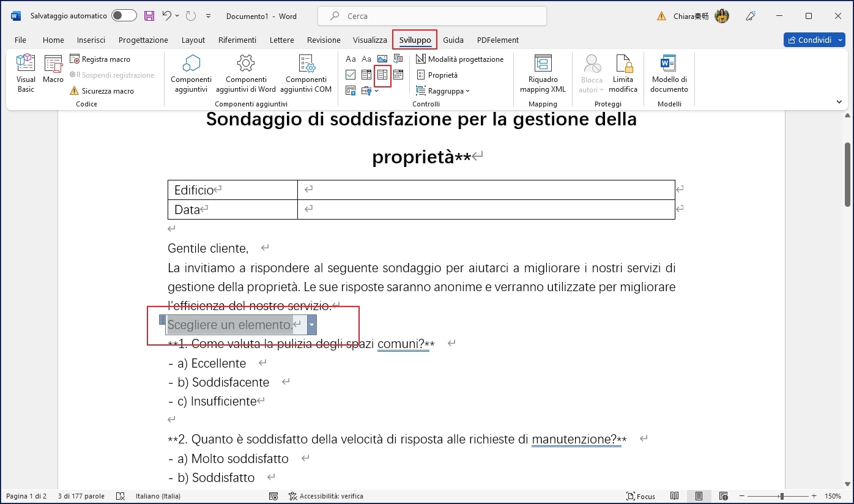Viewport: 854px width, 504px height.
Task: Open the spelling check status icon
Action: [x=121, y=496]
